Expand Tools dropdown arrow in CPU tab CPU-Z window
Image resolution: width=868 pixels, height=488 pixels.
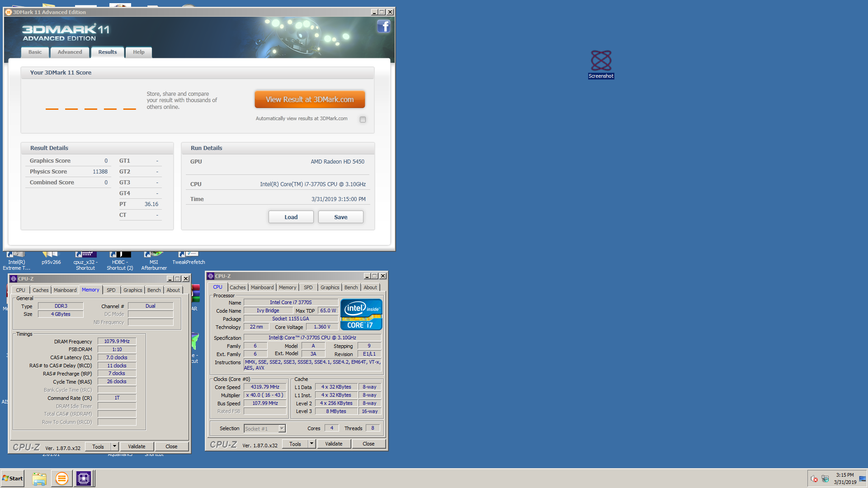click(311, 444)
